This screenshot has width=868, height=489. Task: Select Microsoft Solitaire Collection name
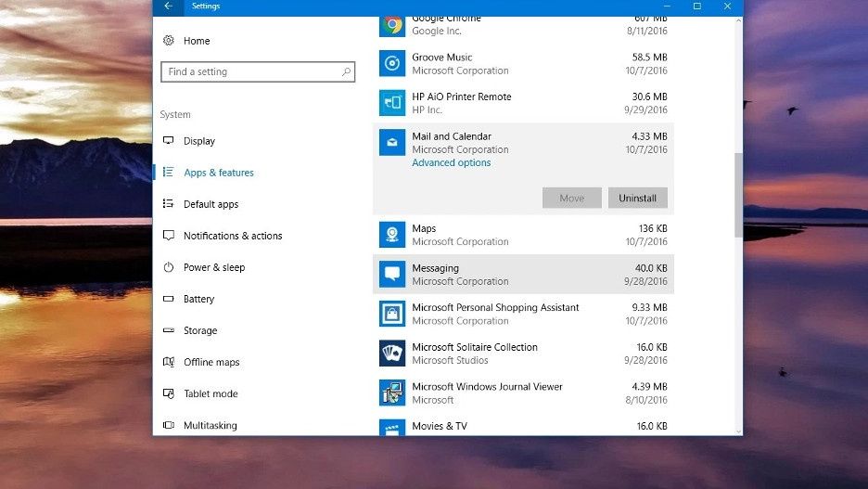475,347
